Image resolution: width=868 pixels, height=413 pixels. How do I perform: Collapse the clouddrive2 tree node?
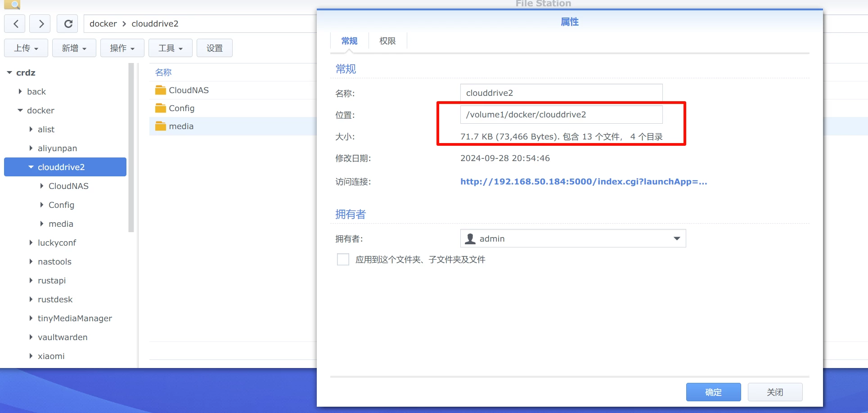(x=31, y=167)
